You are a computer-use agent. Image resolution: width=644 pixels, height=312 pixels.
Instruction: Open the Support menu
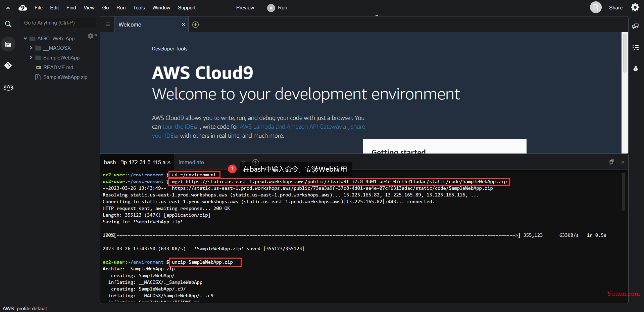[x=187, y=7]
